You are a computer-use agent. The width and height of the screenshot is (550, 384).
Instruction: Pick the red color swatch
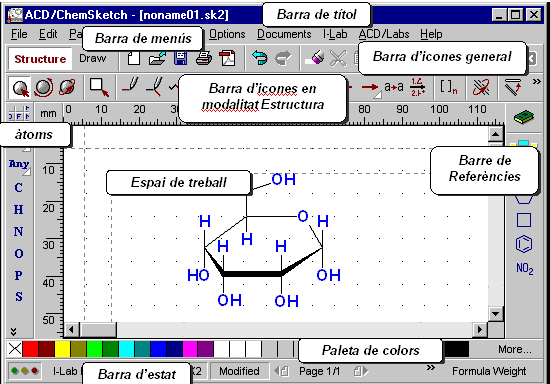point(30,349)
